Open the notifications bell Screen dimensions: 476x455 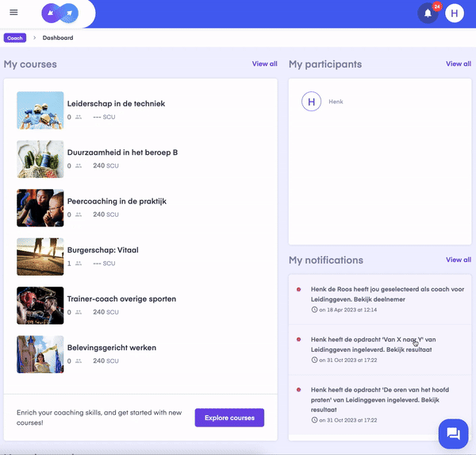tap(428, 13)
